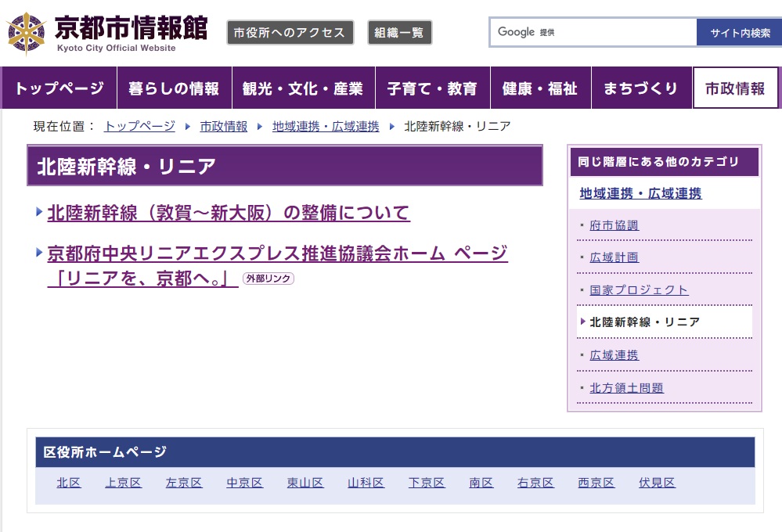Click the Kyoto City emblem logo
The width and height of the screenshot is (782, 532).
pos(25,31)
